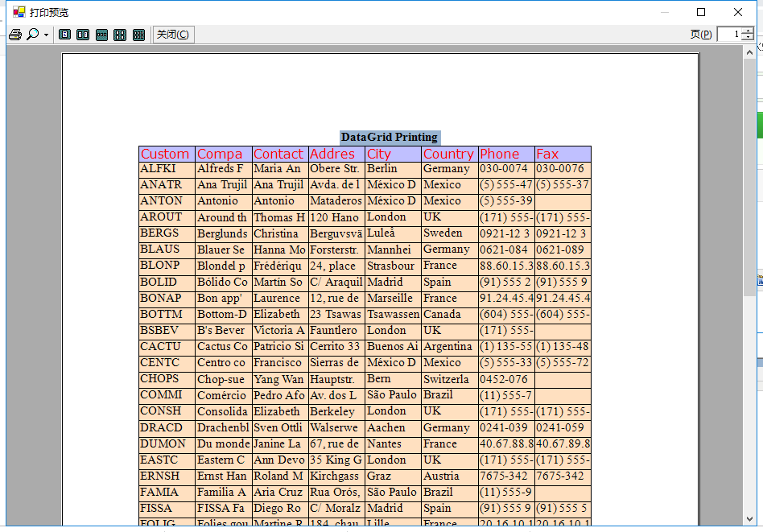Click the 030-0074 phone cell
Screen dimensions: 763x532
[505, 169]
